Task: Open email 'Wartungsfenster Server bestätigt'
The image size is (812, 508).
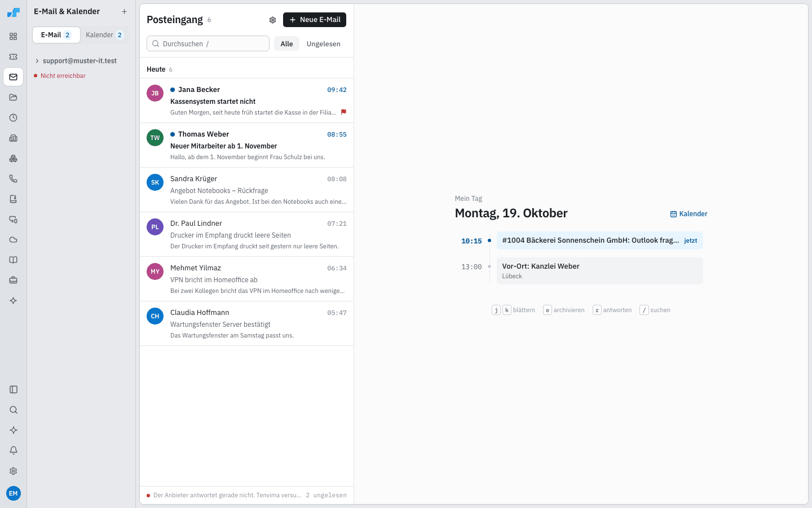Action: click(x=247, y=323)
